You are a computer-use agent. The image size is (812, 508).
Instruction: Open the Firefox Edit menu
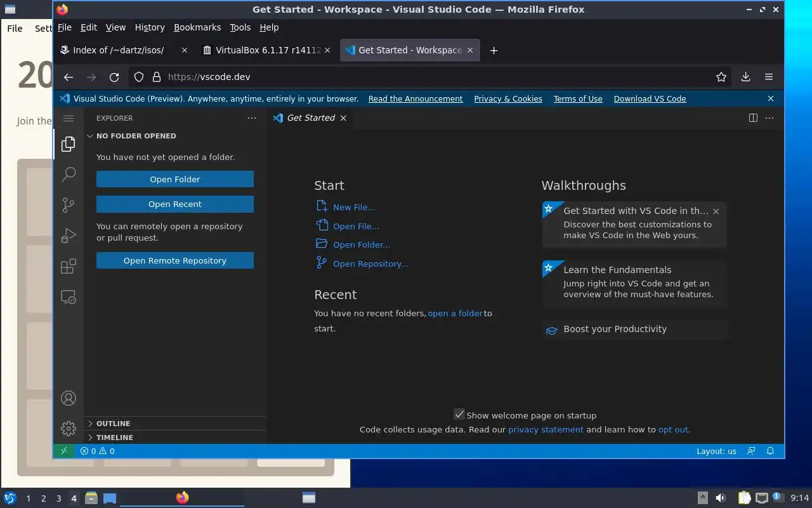[89, 27]
